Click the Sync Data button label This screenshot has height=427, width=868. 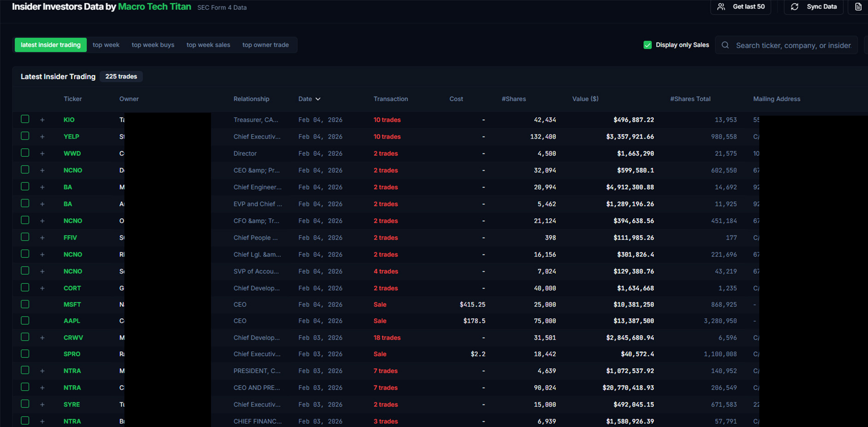tap(821, 6)
